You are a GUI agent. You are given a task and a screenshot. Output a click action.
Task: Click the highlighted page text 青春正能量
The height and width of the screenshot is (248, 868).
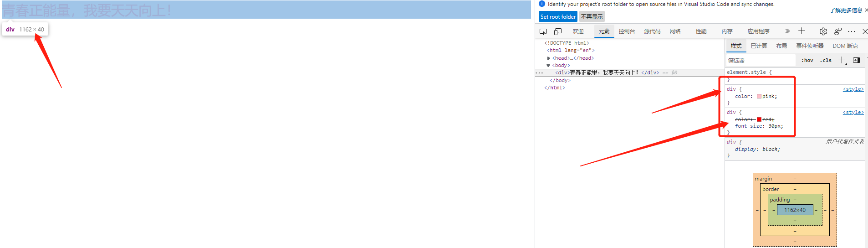pyautogui.click(x=36, y=10)
